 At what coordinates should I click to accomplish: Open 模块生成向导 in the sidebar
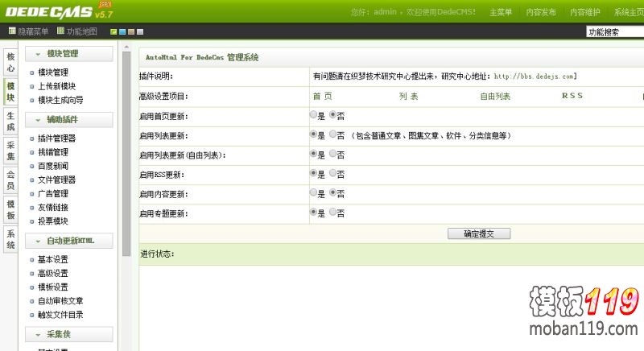click(x=60, y=100)
